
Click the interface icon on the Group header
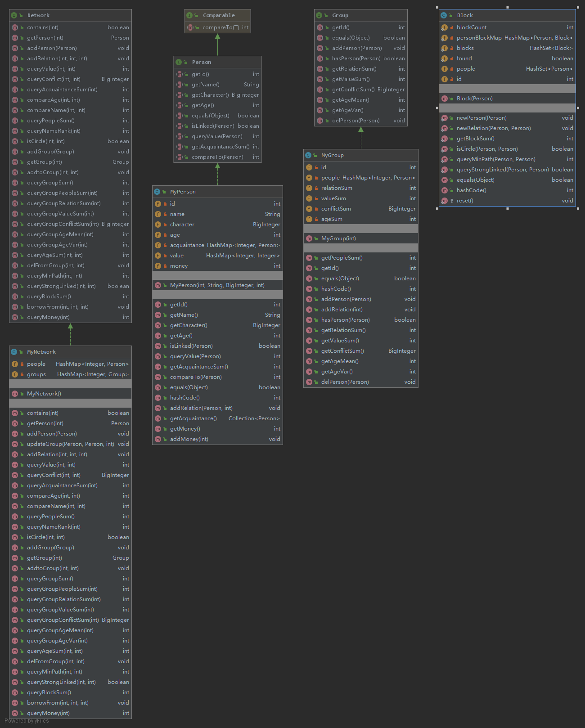[x=319, y=15]
